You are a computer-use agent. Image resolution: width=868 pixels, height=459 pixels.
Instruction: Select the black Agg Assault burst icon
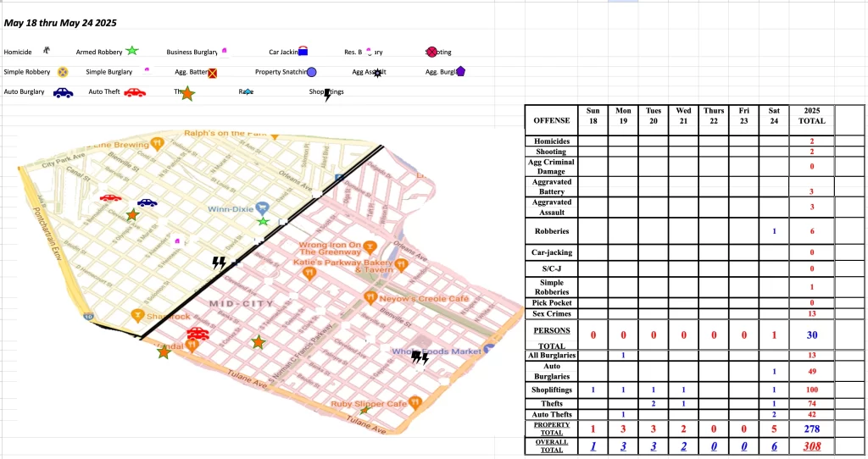(377, 73)
